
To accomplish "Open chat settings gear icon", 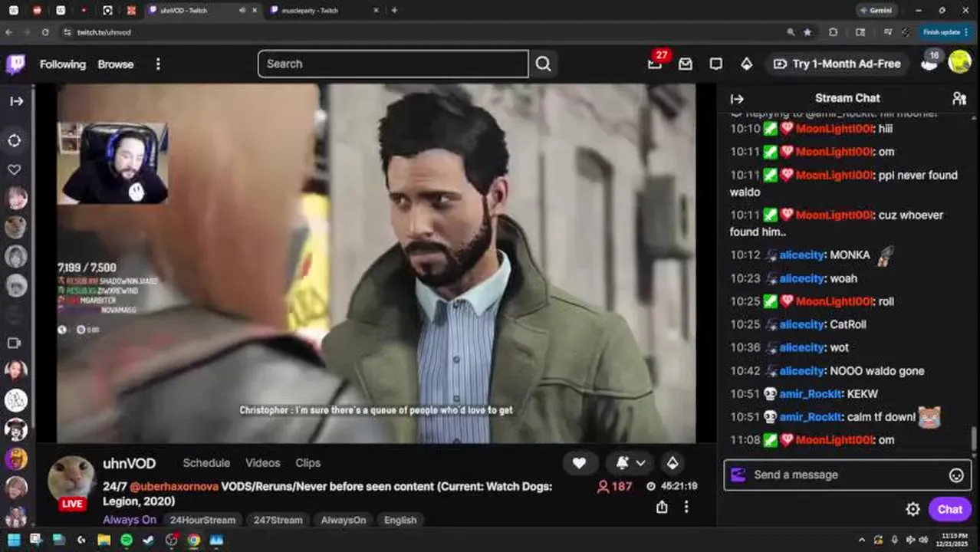I will 913,510.
